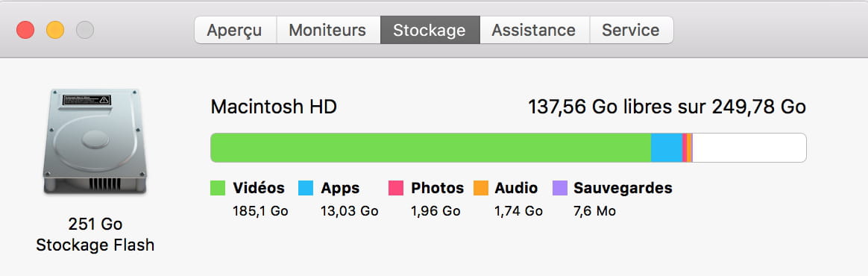
Task: Click the green Vidéos segment of storage bar
Action: click(x=431, y=148)
